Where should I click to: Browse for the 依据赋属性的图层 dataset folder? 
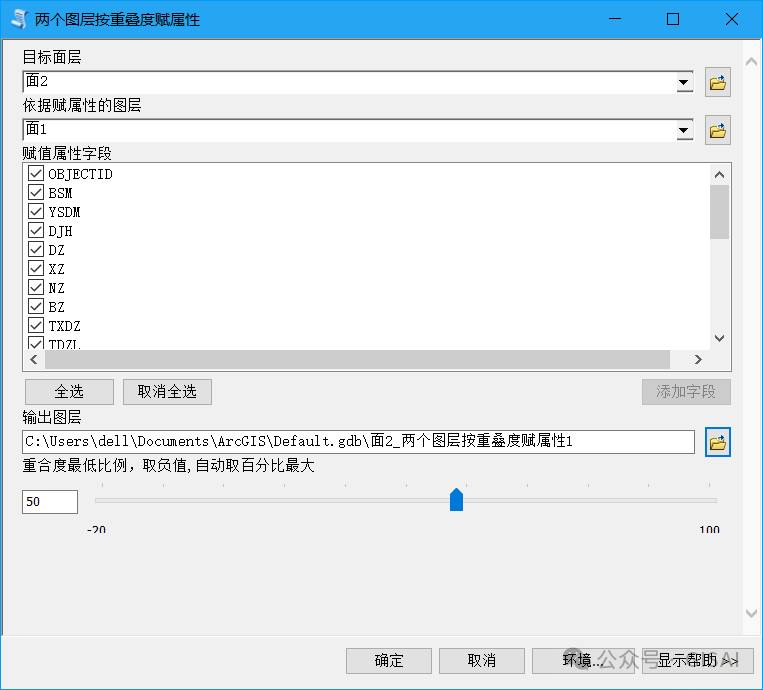click(718, 130)
